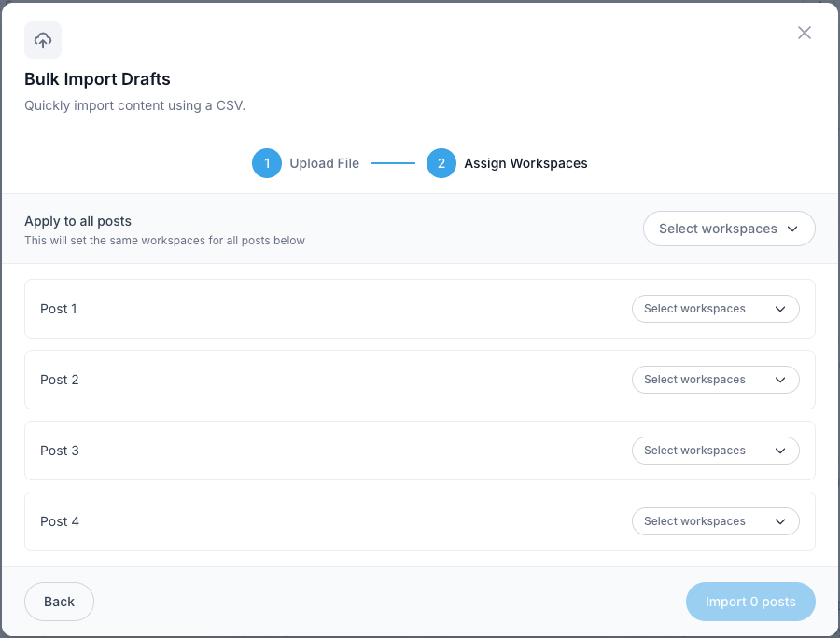Close the Bulk Import Drafts dialog
This screenshot has height=638, width=840.
tap(805, 34)
